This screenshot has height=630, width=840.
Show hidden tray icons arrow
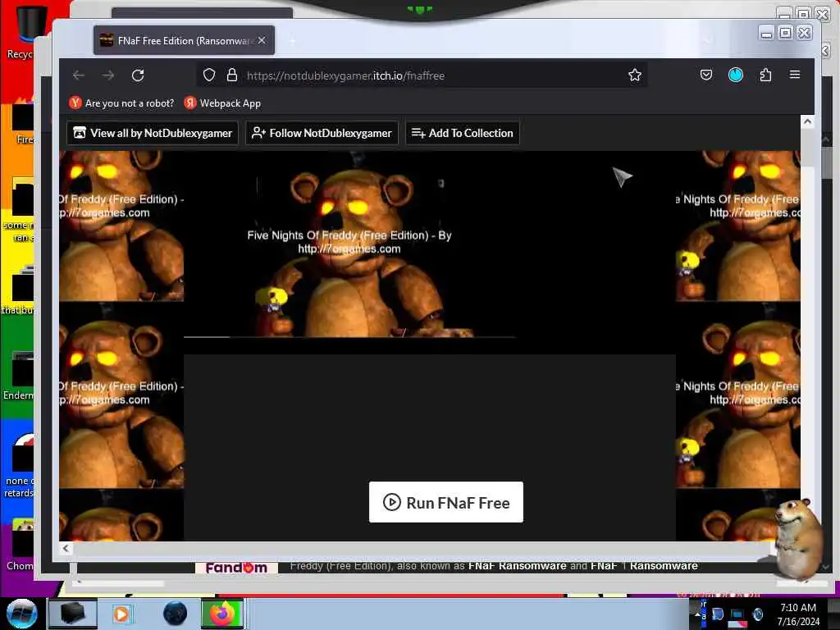698,614
